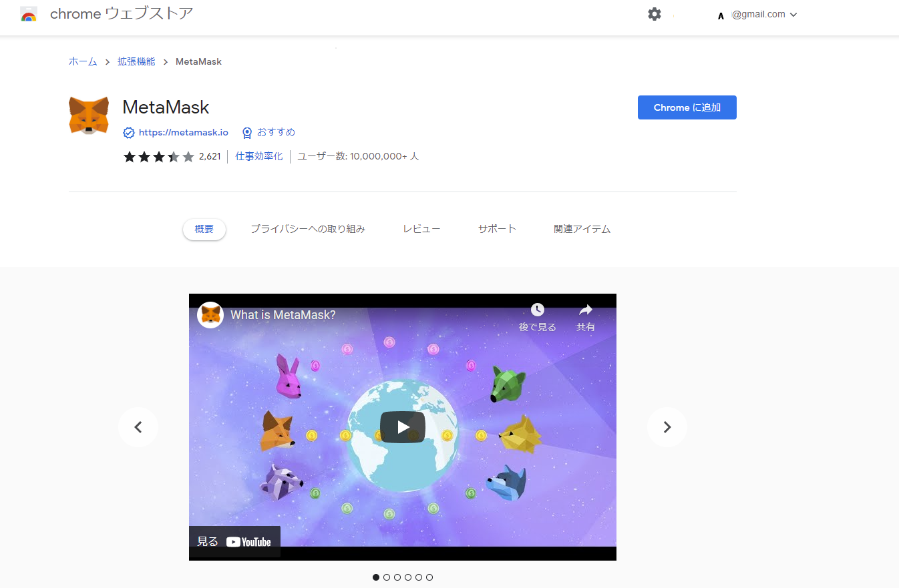Go to previous slide with left arrow
This screenshot has width=899, height=588.
click(138, 427)
